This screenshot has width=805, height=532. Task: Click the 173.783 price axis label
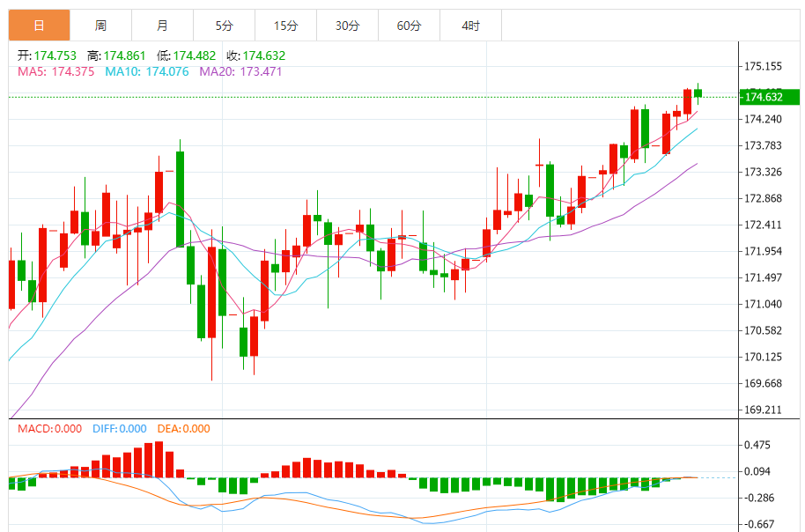[763, 145]
